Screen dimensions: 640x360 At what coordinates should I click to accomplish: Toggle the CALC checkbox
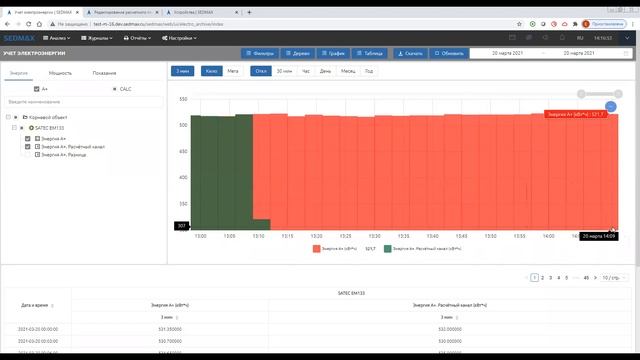(x=114, y=89)
